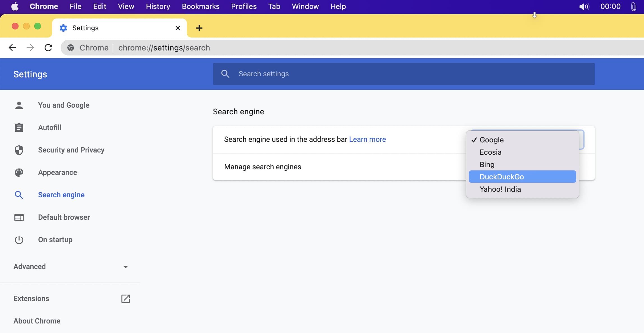This screenshot has width=644, height=333.
Task: Reload the settings page
Action: click(x=48, y=48)
